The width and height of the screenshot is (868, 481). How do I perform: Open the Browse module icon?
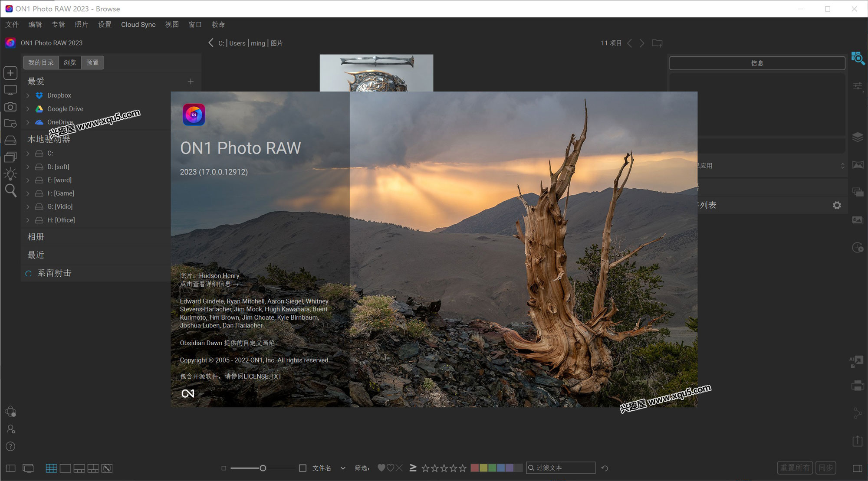[858, 58]
